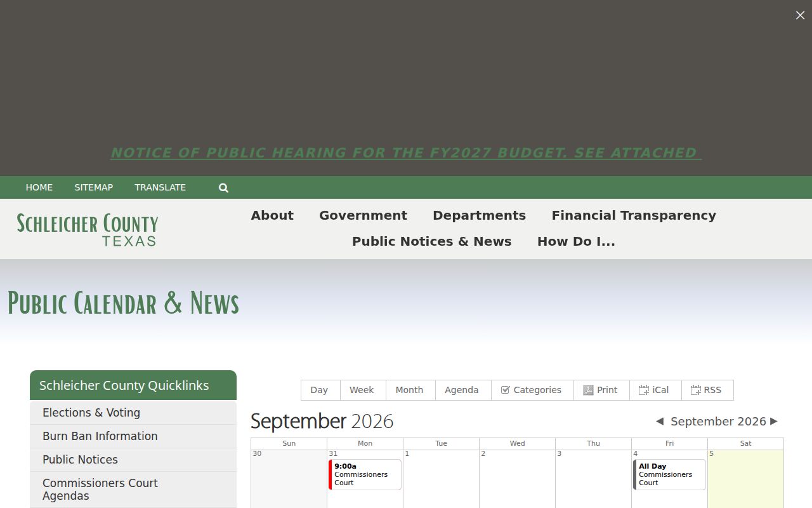
Task: Open the SITEMAP link
Action: [x=94, y=187]
